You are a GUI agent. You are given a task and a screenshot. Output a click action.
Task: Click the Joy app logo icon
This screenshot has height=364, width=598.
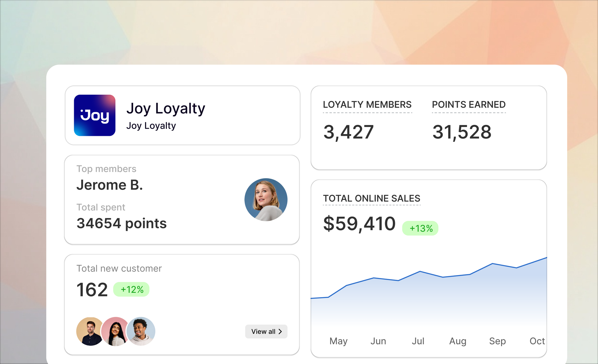pos(94,115)
